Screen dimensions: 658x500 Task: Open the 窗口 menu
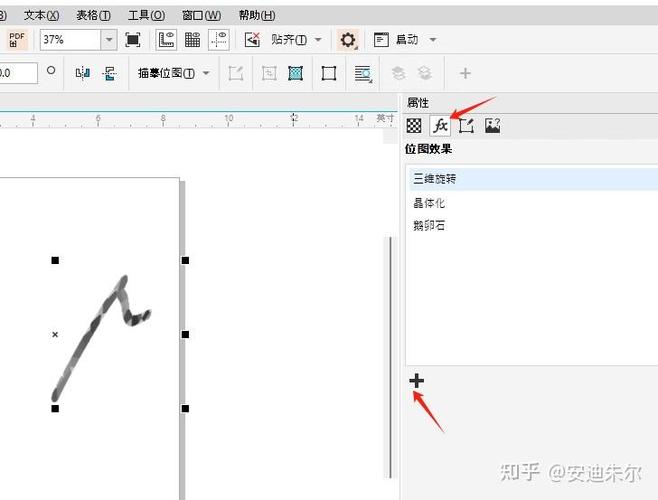click(x=201, y=16)
